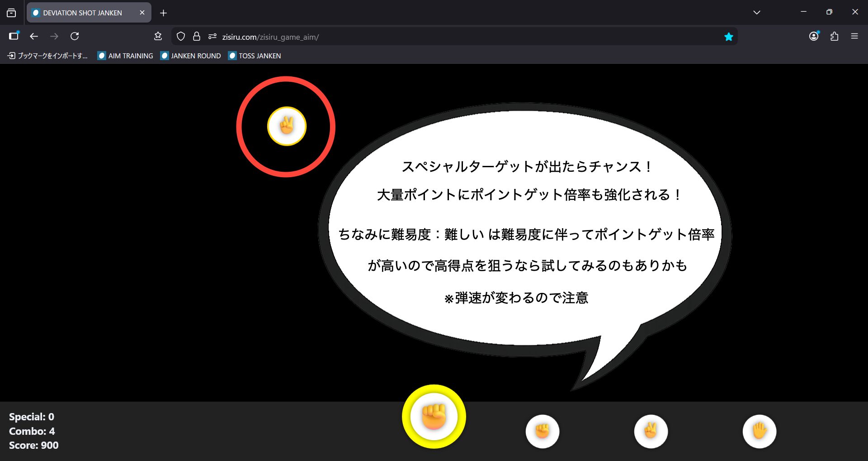
Task: Expand the list all tabs chevron
Action: click(756, 12)
